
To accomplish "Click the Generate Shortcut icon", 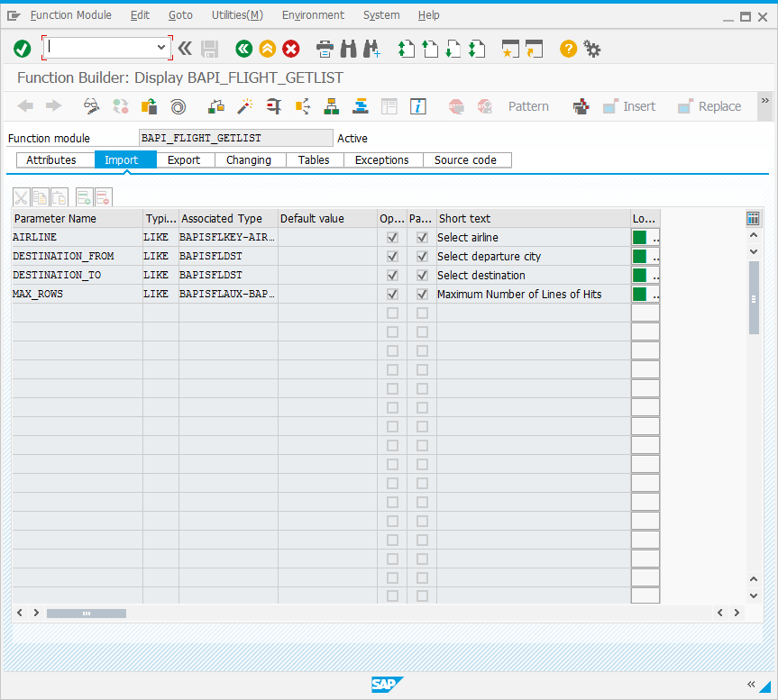I will point(534,49).
